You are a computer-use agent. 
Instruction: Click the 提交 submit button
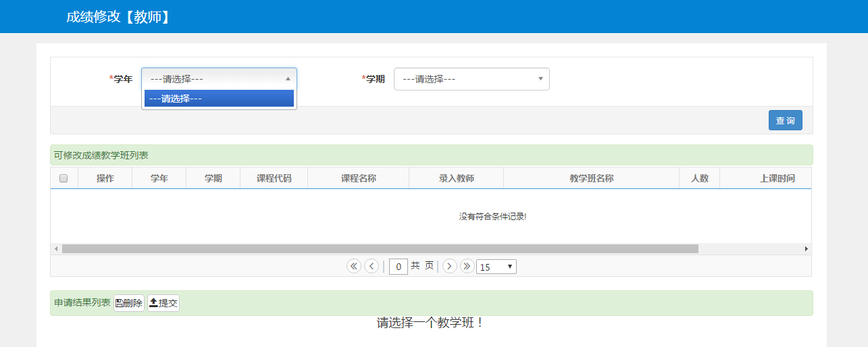click(x=163, y=303)
